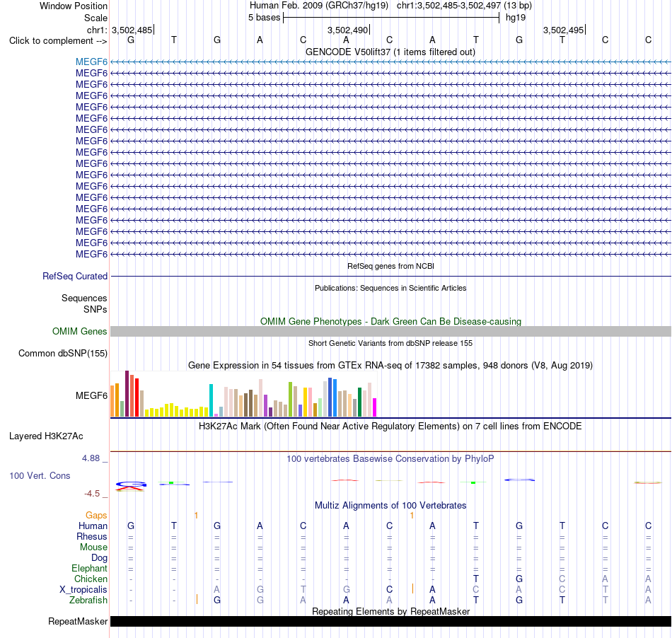Click Publications: Sequences in Scientific Articles title
The image size is (672, 638).
(390, 288)
